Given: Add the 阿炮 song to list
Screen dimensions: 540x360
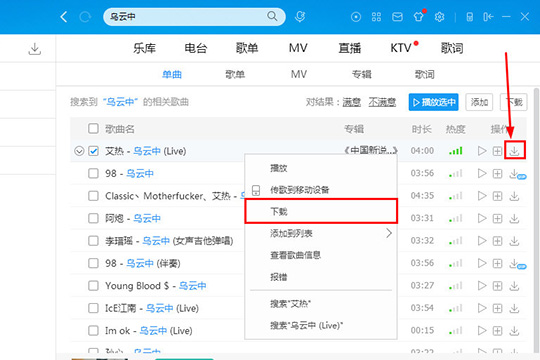Looking at the screenshot, I should (497, 218).
